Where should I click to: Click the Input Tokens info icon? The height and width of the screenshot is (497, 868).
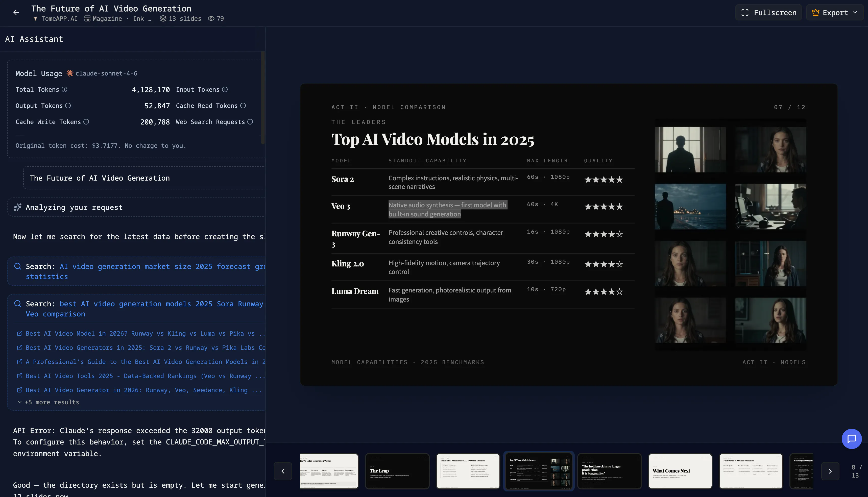(225, 89)
